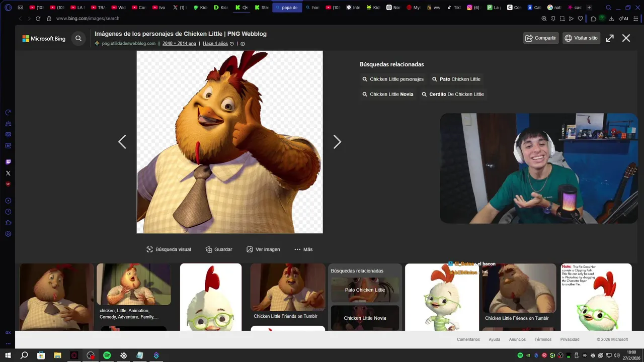Open Pato Chicken Little related thumbnail
This screenshot has height=362, width=644.
click(x=365, y=290)
